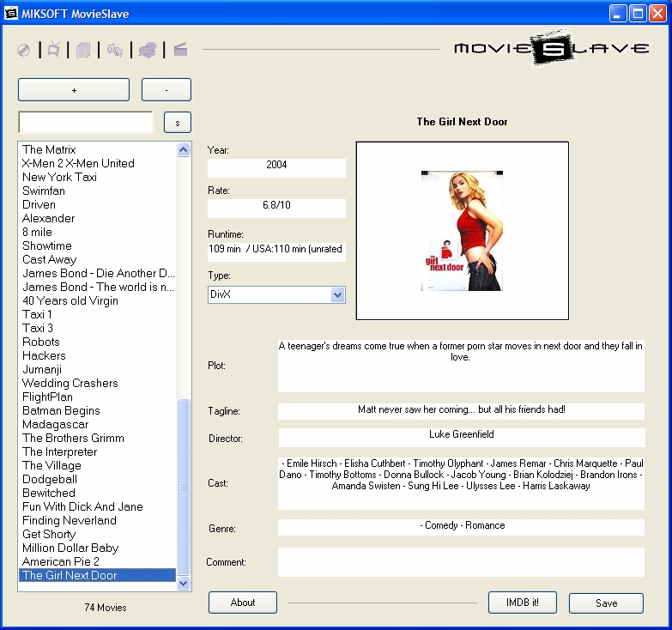
Task: Select Cast Away in the movie list
Action: click(98, 259)
